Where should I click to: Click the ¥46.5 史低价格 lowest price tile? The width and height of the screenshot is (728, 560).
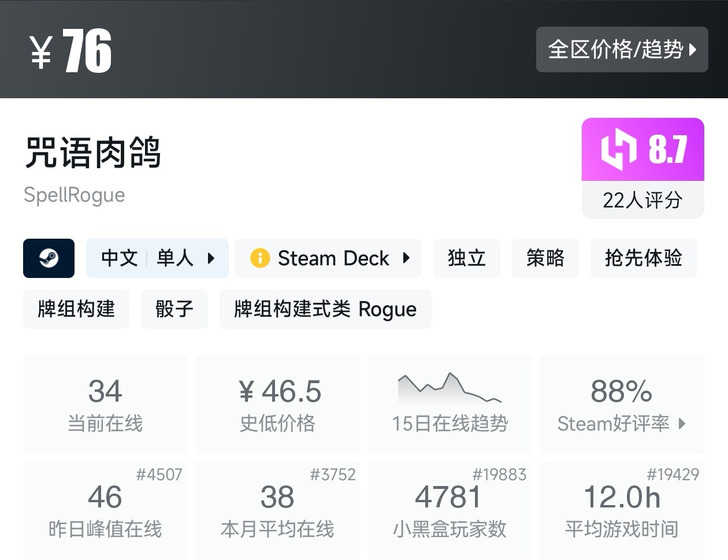click(277, 403)
